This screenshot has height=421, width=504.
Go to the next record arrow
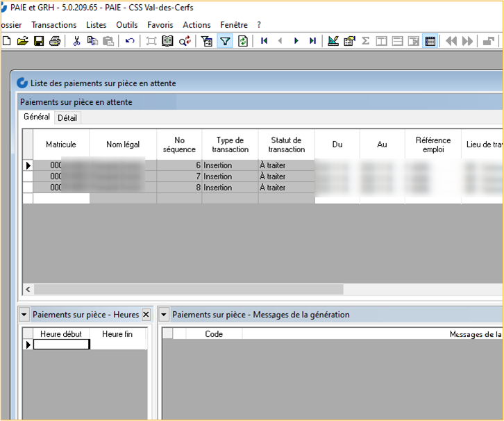click(x=296, y=41)
